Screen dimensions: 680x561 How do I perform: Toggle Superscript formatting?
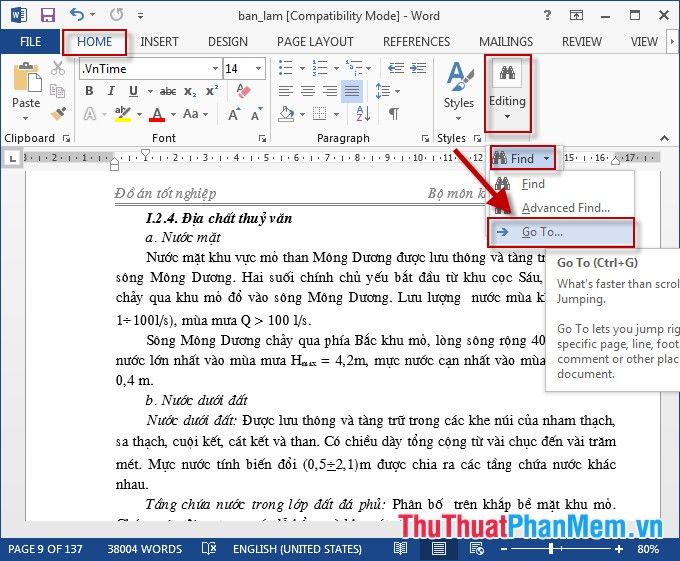[x=212, y=91]
